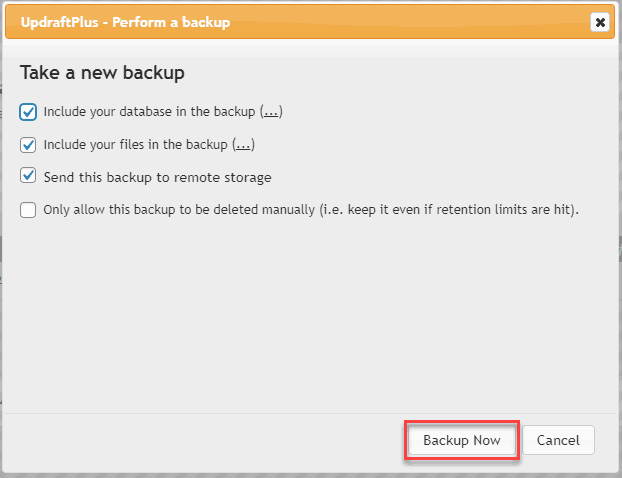Image resolution: width=622 pixels, height=478 pixels.
Task: Click the separator line above the buttons
Action: click(x=309, y=413)
